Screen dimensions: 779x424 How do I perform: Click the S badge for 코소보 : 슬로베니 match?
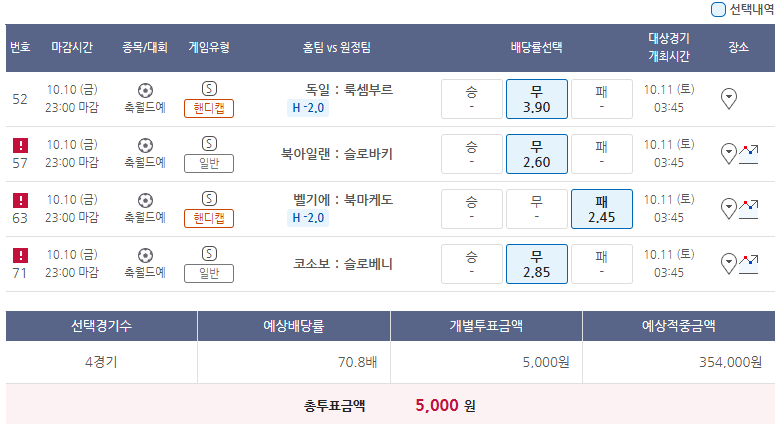(x=209, y=254)
